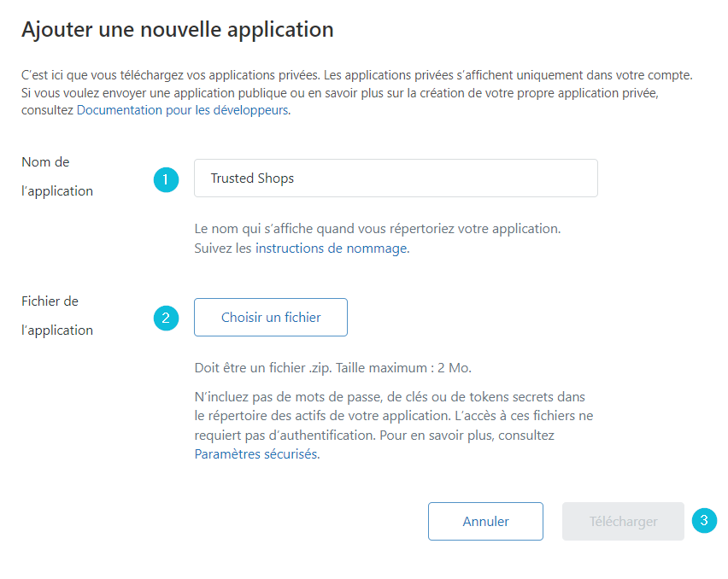Open the Paramètres sécurisés link
Viewport: 728px width, 579px height.
[256, 453]
